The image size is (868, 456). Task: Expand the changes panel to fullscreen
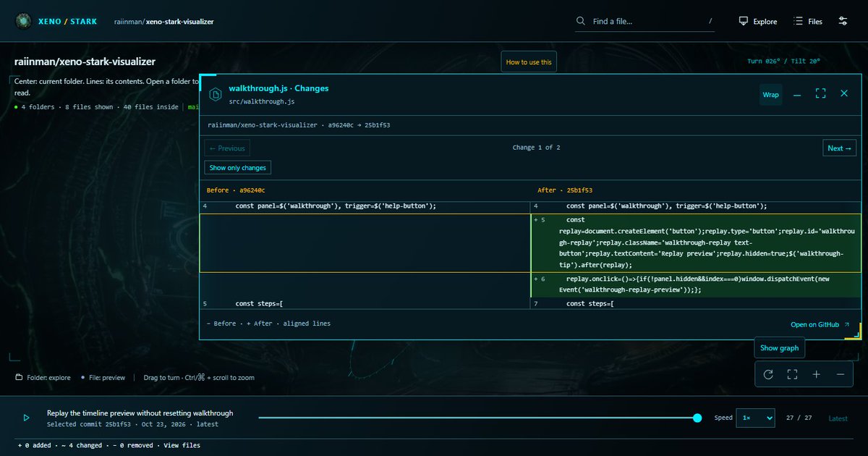pyautogui.click(x=820, y=94)
